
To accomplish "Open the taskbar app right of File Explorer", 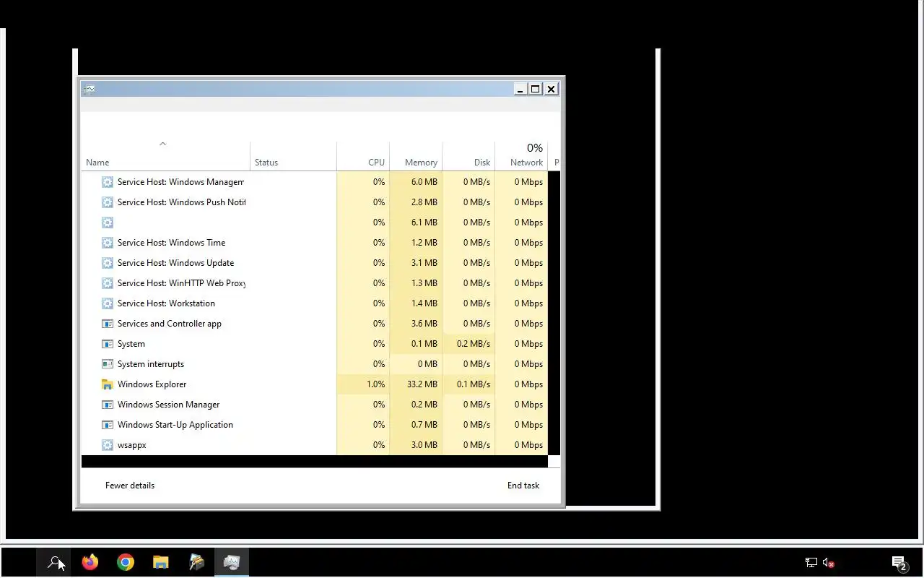I will tap(196, 562).
